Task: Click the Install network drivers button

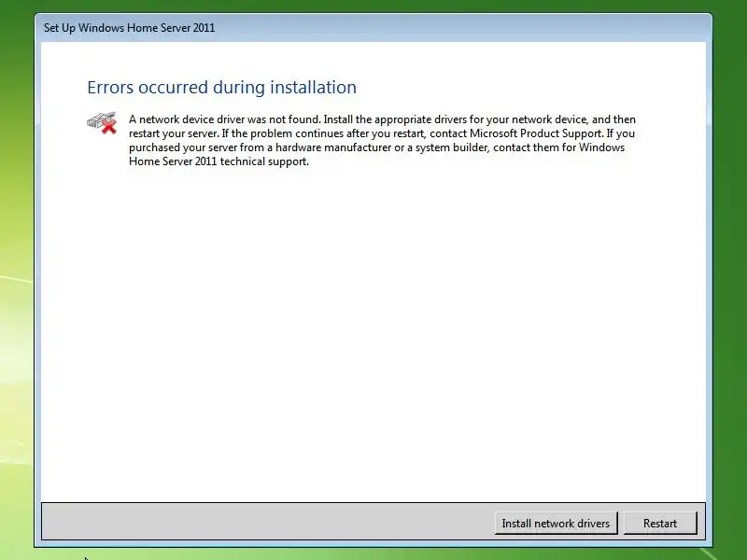Action: (x=556, y=524)
